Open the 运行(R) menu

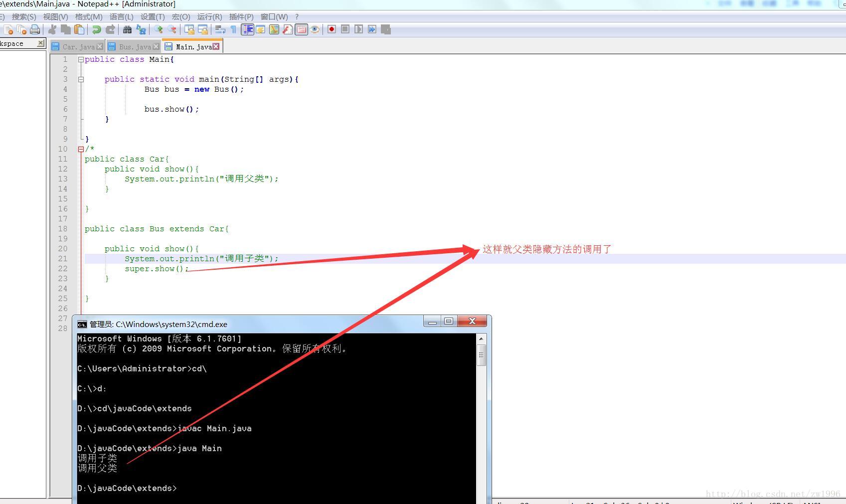210,17
